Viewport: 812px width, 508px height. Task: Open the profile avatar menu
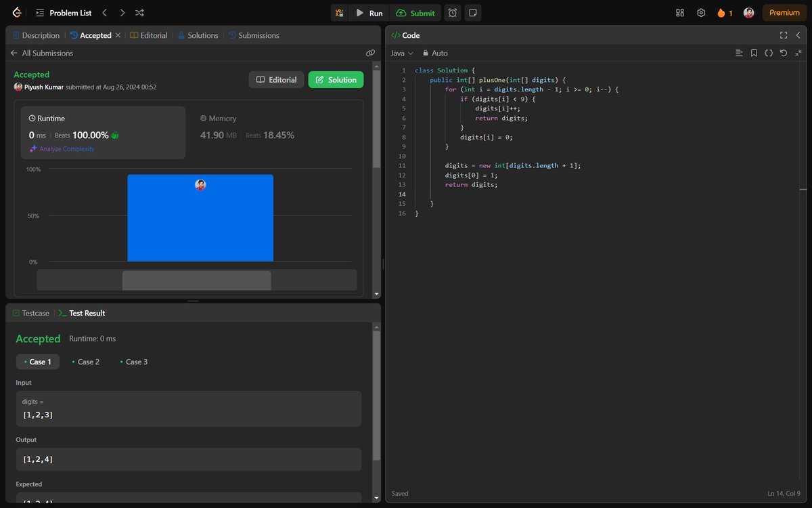pos(748,13)
